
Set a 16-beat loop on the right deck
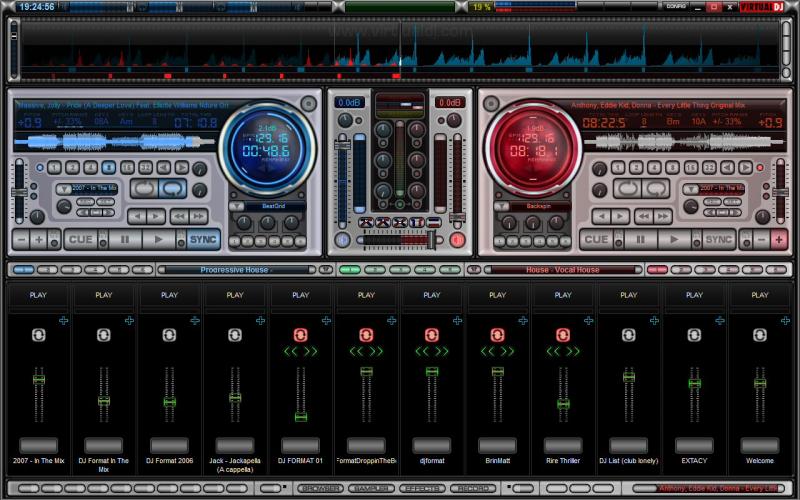click(x=691, y=167)
